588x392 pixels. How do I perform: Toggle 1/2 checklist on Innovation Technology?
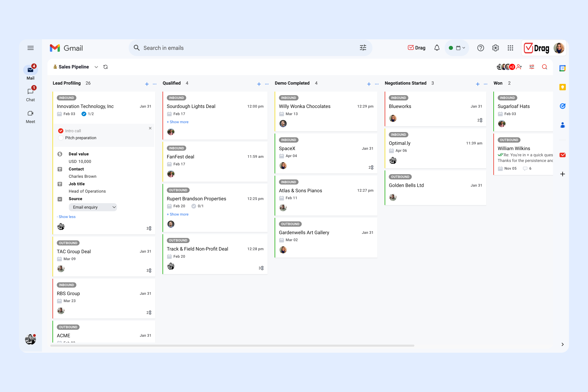click(x=88, y=114)
